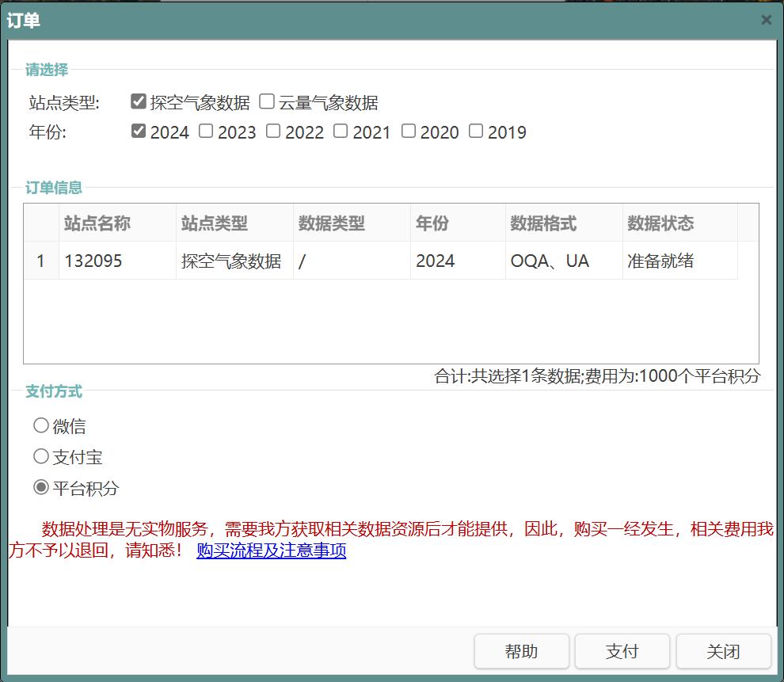Select 平台积分 payment radio button
The image size is (784, 682).
point(41,487)
